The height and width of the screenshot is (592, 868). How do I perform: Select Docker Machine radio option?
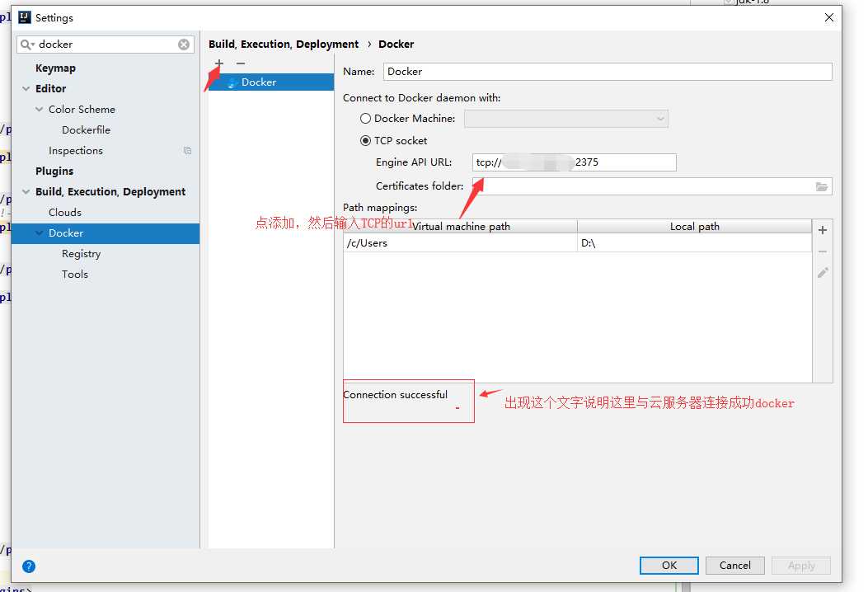click(x=365, y=119)
